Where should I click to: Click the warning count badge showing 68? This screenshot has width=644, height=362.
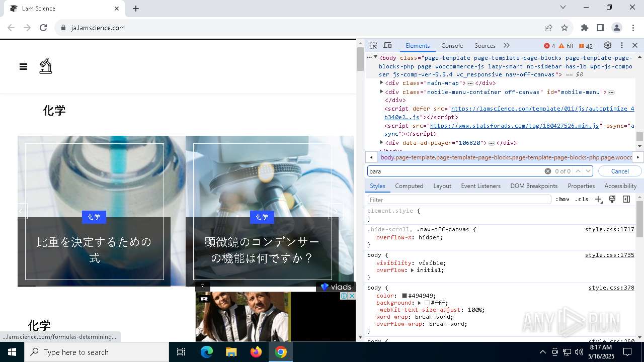coord(566,46)
